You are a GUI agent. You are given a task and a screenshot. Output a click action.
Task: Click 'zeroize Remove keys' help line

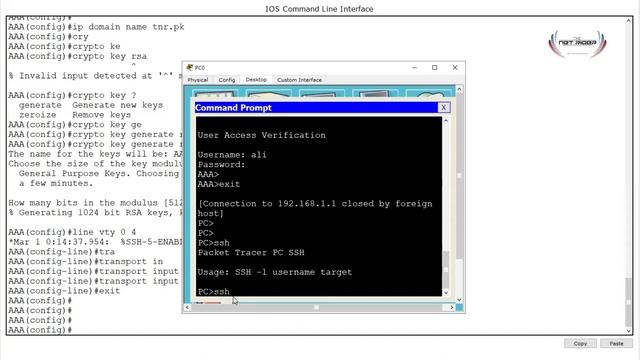click(75, 115)
